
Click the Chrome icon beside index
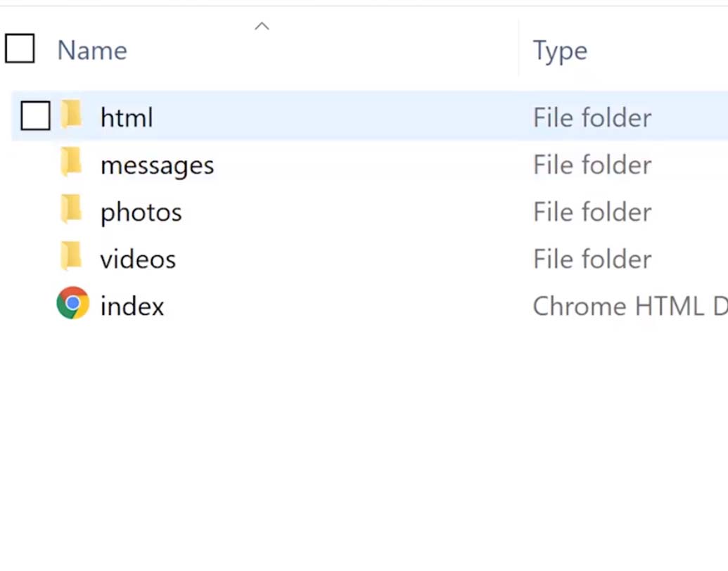(73, 304)
